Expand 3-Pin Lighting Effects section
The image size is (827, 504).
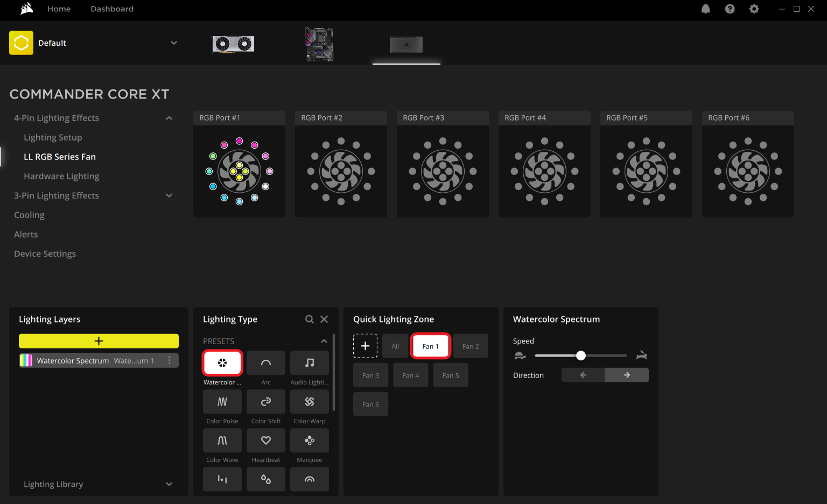[169, 195]
